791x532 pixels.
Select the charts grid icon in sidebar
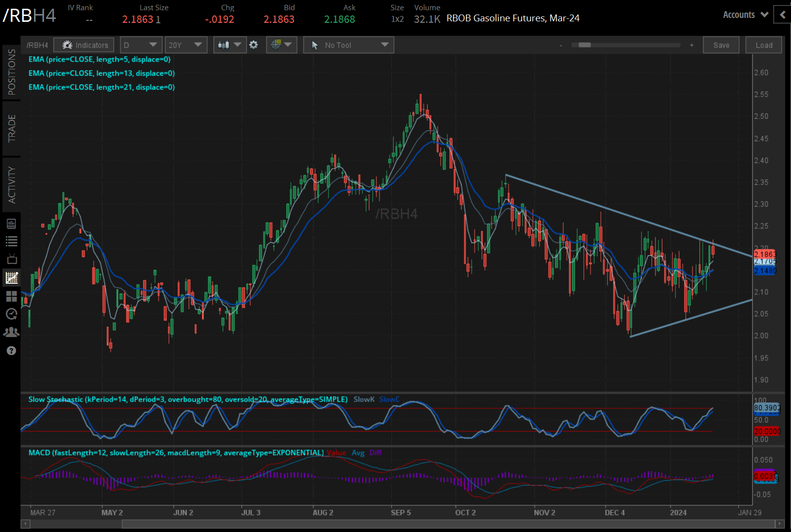tap(12, 278)
